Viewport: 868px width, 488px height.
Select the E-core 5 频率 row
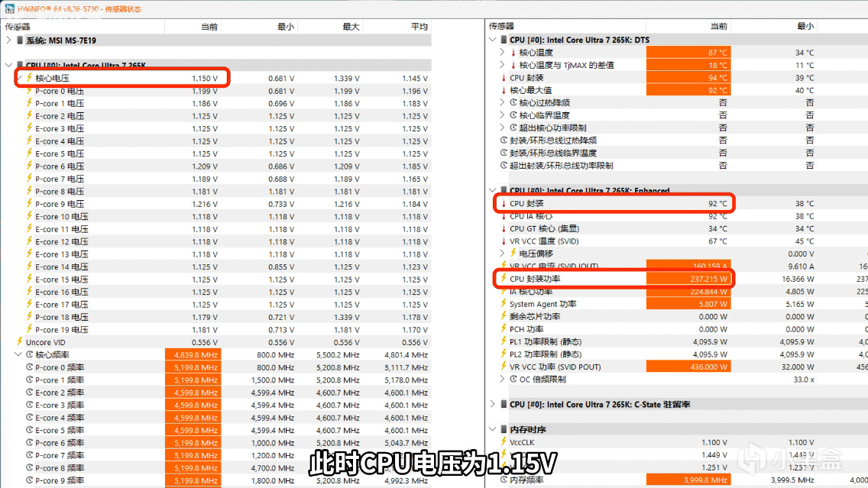point(218,430)
